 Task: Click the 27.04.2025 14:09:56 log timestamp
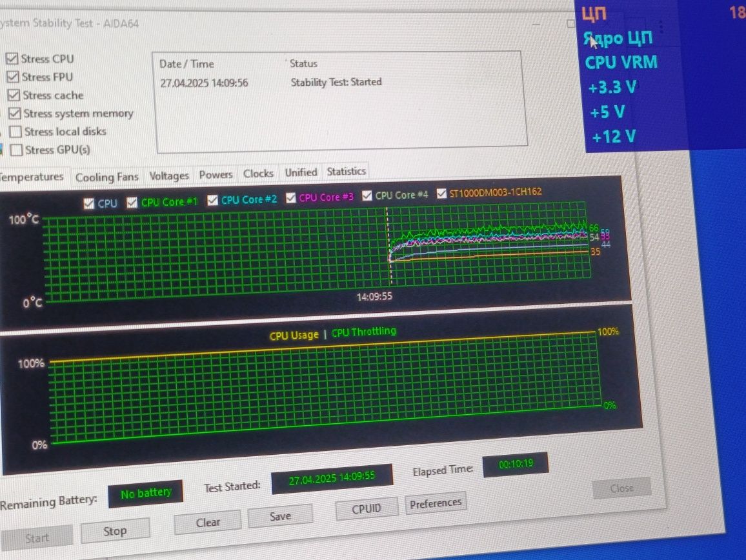tap(204, 83)
